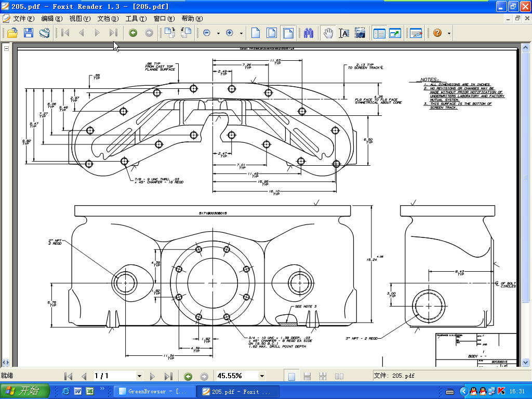Viewport: 532px width, 399px height.
Task: Select Fit Width view icon
Action: pos(288,33)
